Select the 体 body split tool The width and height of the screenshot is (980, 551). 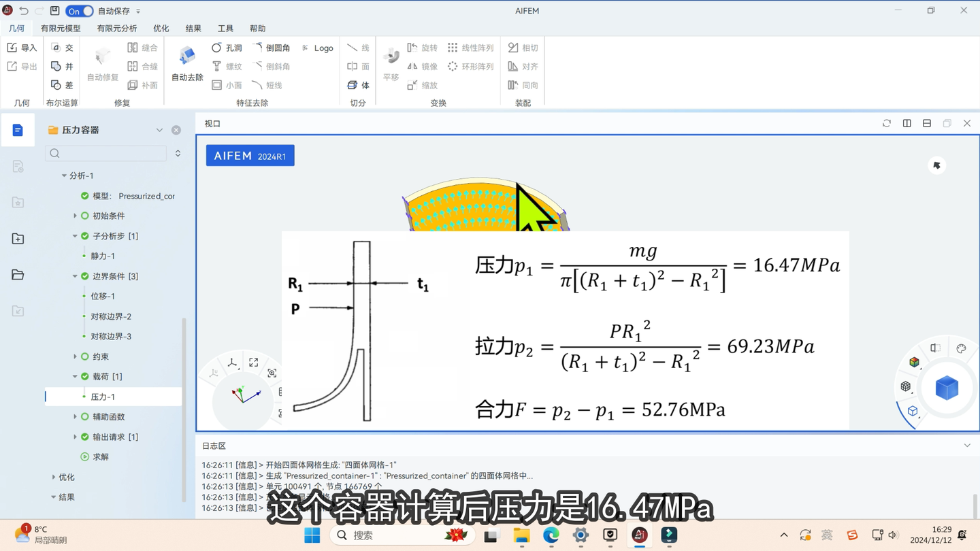click(358, 85)
